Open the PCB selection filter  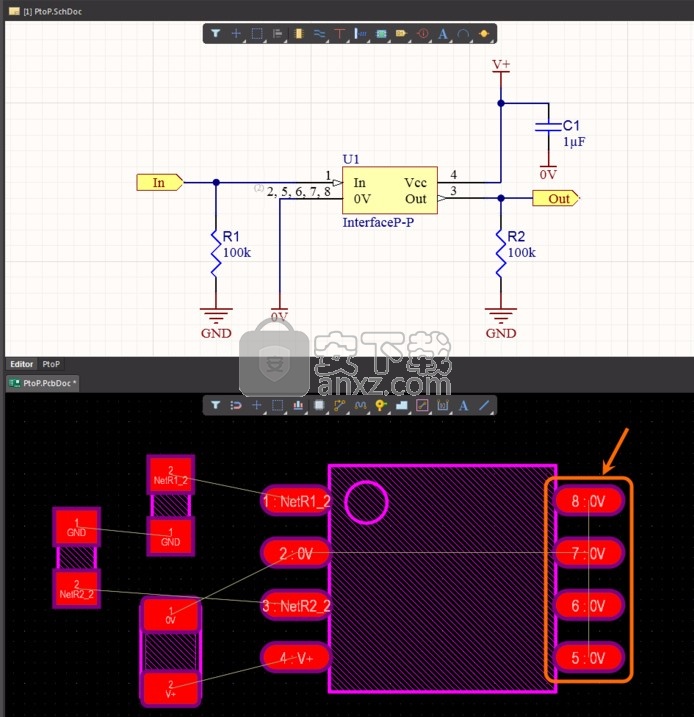pos(215,405)
